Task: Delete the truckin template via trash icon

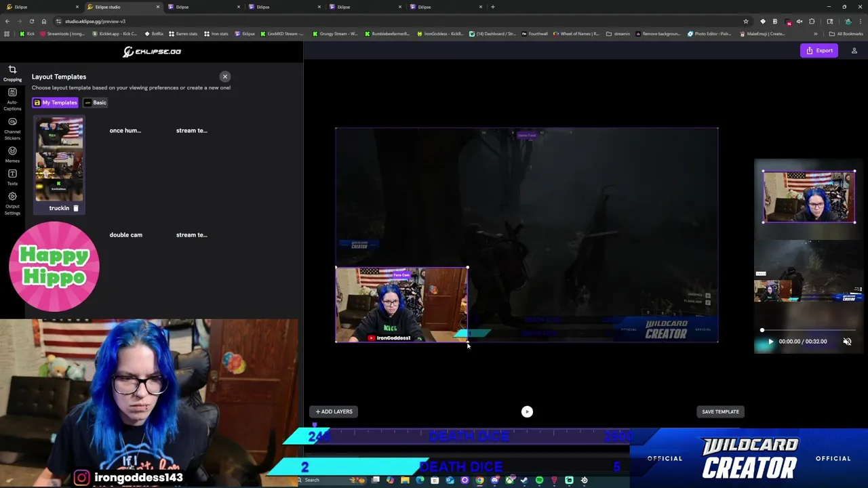Action: coord(76,208)
